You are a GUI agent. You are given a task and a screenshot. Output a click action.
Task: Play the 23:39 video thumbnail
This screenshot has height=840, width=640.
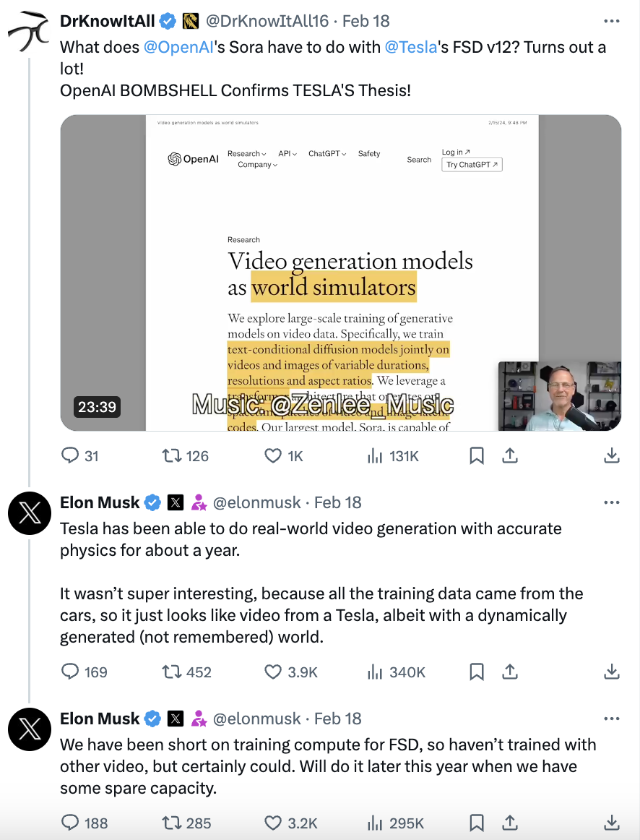pos(340,273)
